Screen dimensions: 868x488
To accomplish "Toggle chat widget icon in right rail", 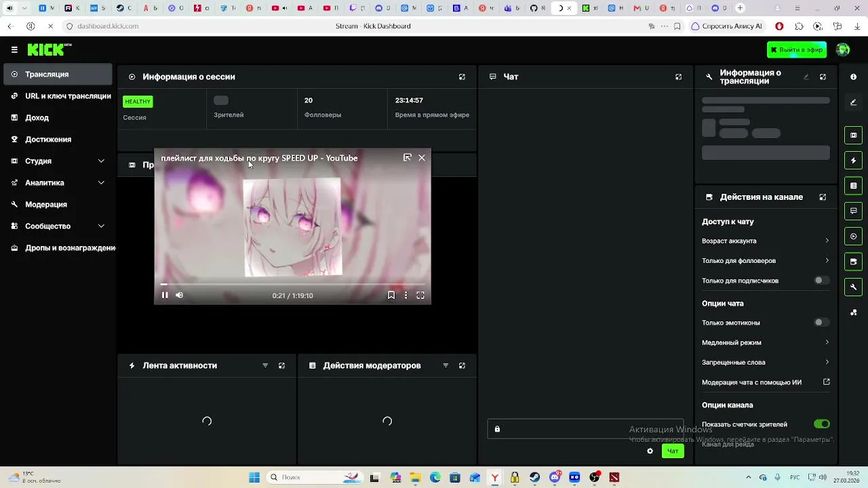I will click(x=854, y=211).
